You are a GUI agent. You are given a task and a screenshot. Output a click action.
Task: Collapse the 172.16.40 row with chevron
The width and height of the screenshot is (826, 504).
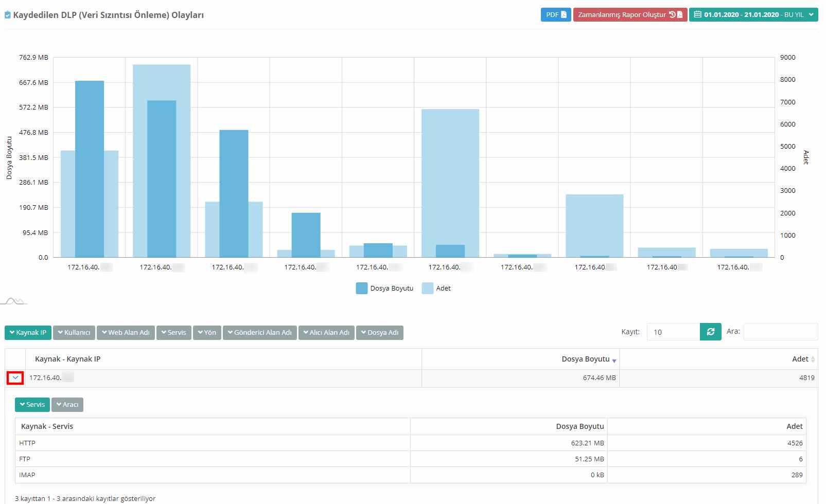click(15, 378)
